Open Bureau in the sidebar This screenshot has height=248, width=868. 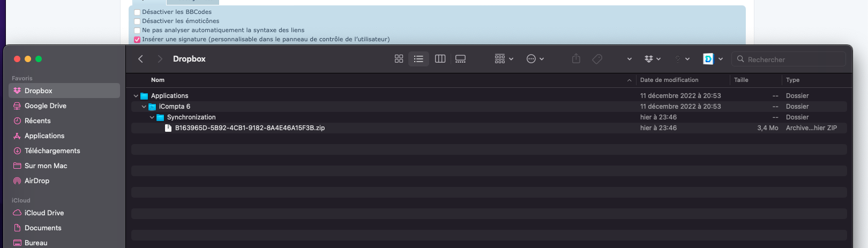pos(64,243)
